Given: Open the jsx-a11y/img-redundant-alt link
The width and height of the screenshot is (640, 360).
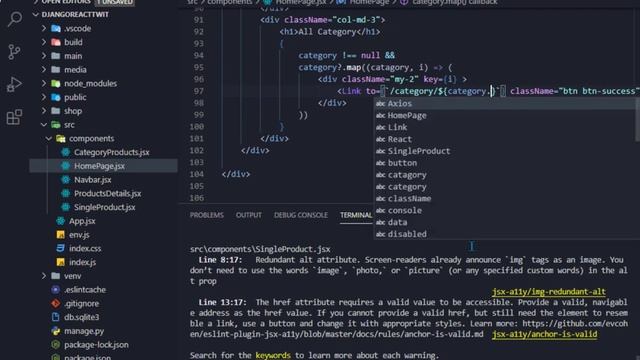Looking at the screenshot, I should (549, 292).
